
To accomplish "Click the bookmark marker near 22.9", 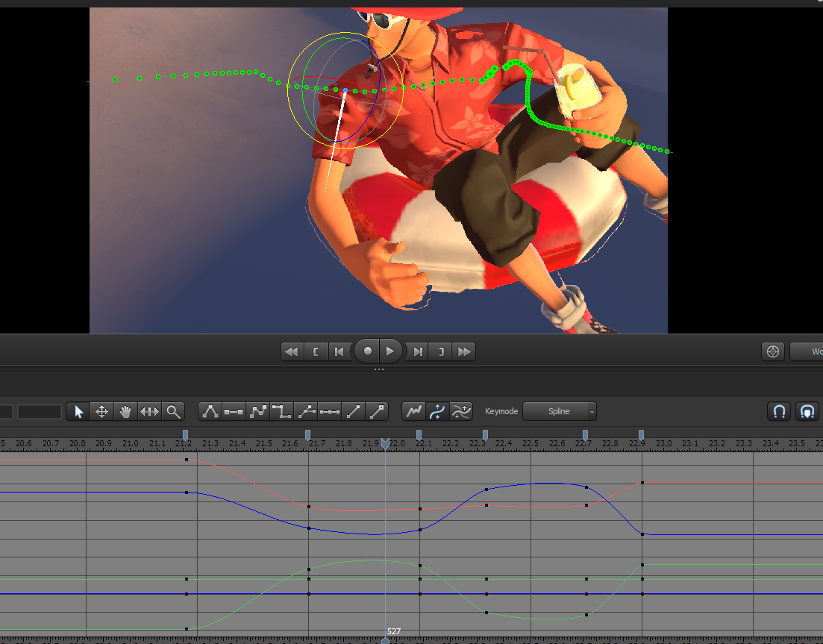I will (641, 434).
